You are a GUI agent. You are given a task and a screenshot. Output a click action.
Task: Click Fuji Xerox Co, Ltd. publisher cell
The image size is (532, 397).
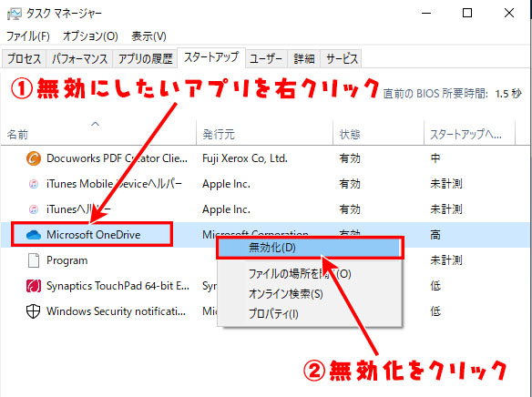[x=245, y=158]
